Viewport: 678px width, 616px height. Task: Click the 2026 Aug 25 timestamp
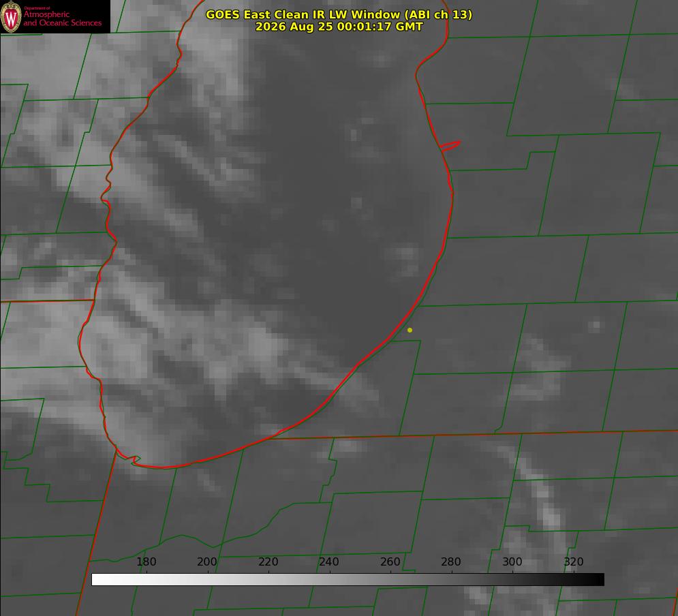click(x=339, y=27)
